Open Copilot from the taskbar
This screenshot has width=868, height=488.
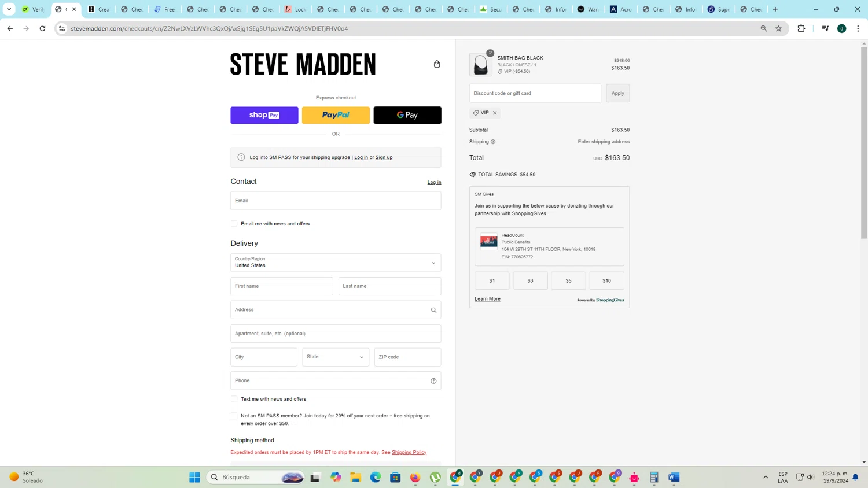tap(336, 477)
